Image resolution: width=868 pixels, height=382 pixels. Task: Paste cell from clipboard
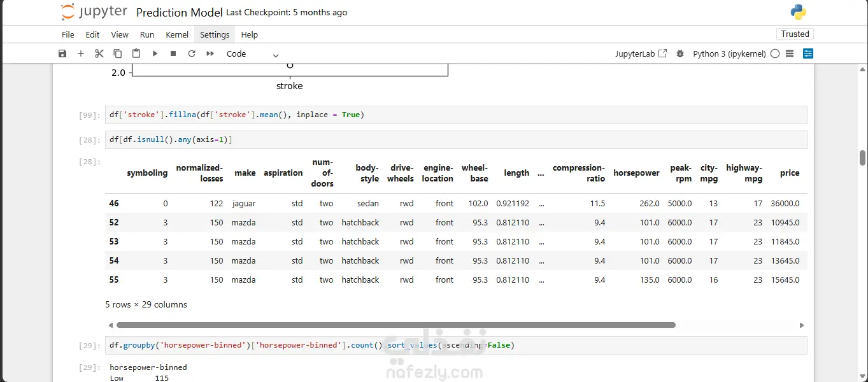point(136,53)
